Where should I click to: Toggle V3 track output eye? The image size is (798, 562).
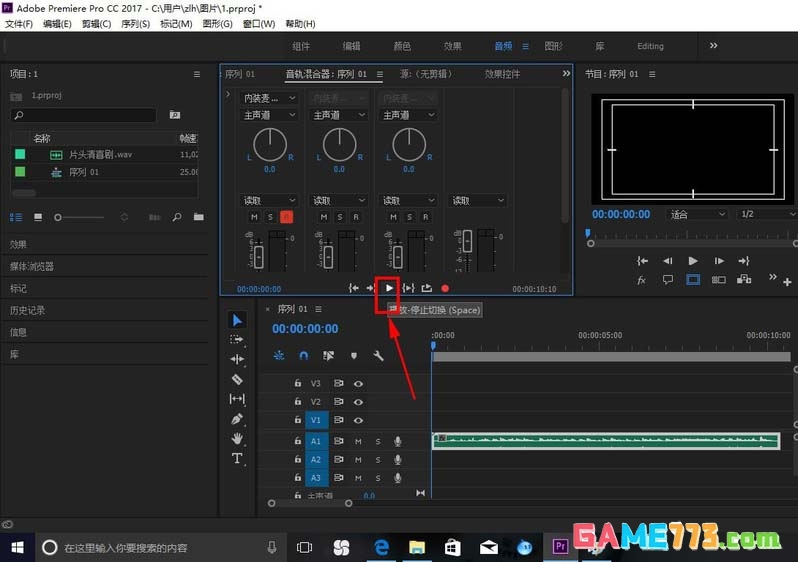(358, 383)
